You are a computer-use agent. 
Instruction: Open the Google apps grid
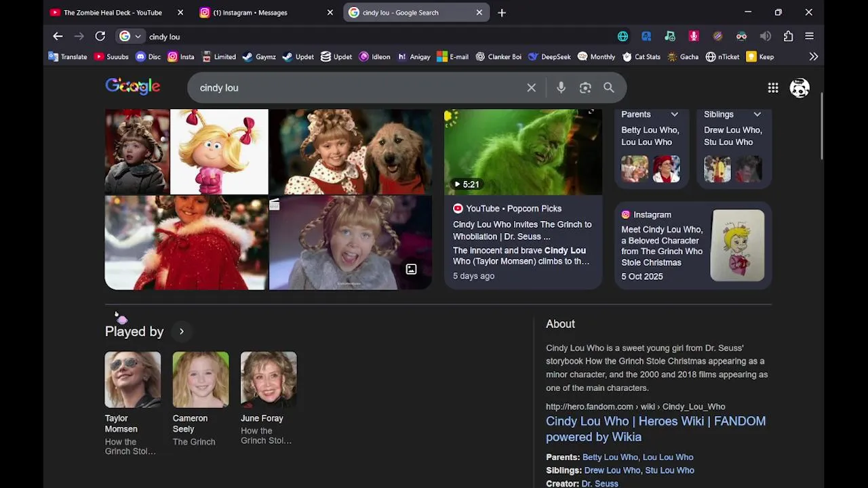pos(773,87)
